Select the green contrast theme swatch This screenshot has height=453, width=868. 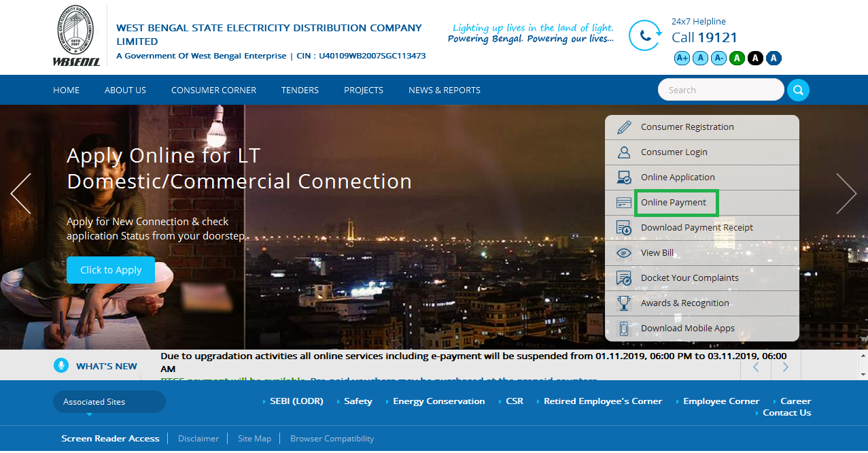[x=737, y=58]
